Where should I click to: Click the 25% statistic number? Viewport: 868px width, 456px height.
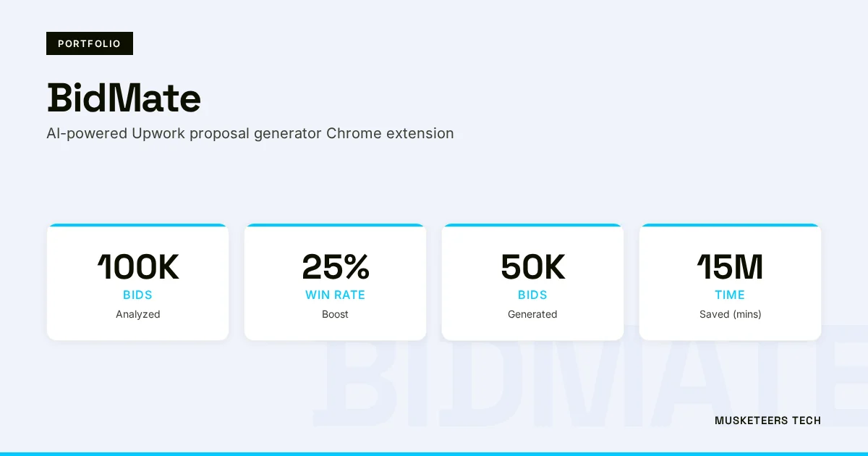pos(336,268)
